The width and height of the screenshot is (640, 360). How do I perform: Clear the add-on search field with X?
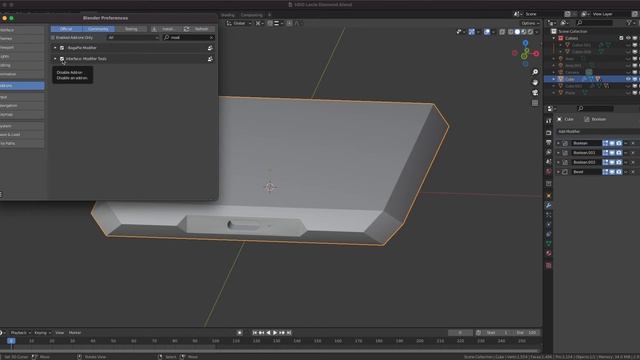[211, 38]
